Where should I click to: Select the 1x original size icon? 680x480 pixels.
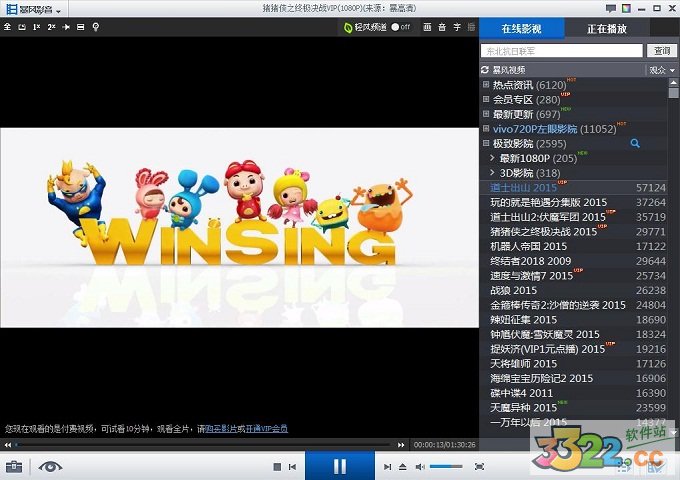pyautogui.click(x=36, y=27)
